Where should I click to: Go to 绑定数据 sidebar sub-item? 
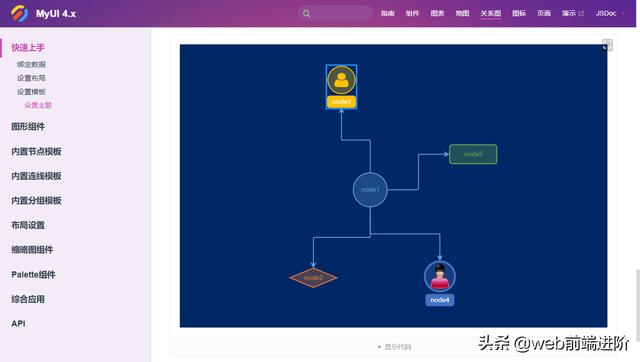(31, 64)
